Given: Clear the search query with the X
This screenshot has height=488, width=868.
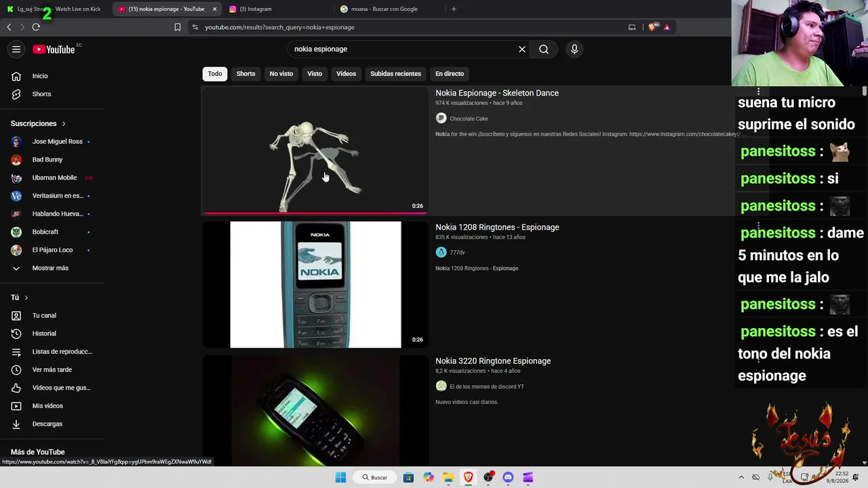Looking at the screenshot, I should pos(522,49).
